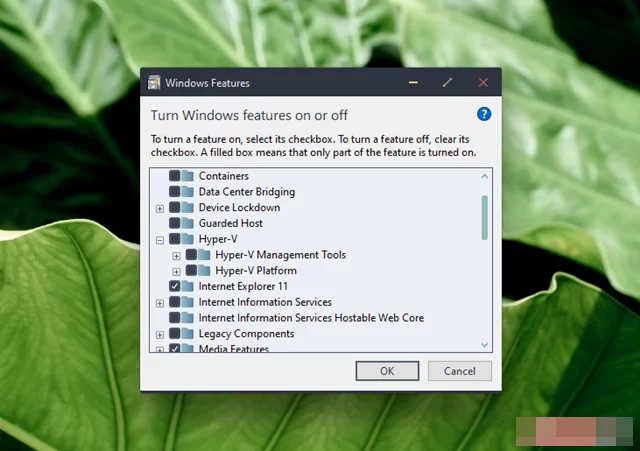Select Internet Information Services Hostable Web Core
The image size is (640, 451).
(x=311, y=318)
